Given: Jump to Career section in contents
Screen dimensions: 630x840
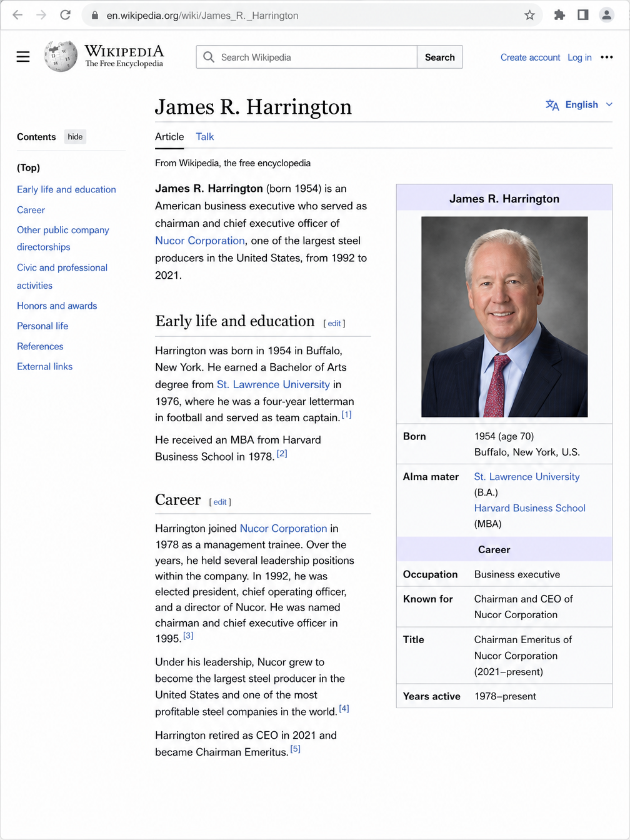Looking at the screenshot, I should 31,210.
